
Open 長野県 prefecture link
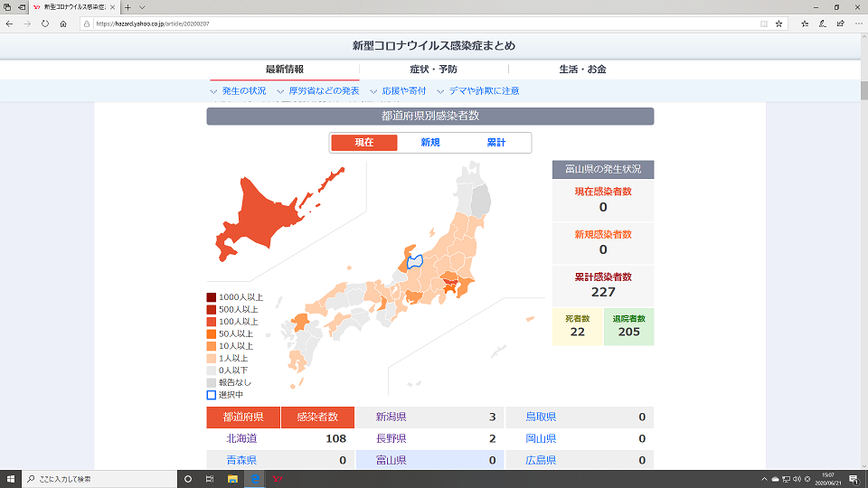click(x=392, y=439)
